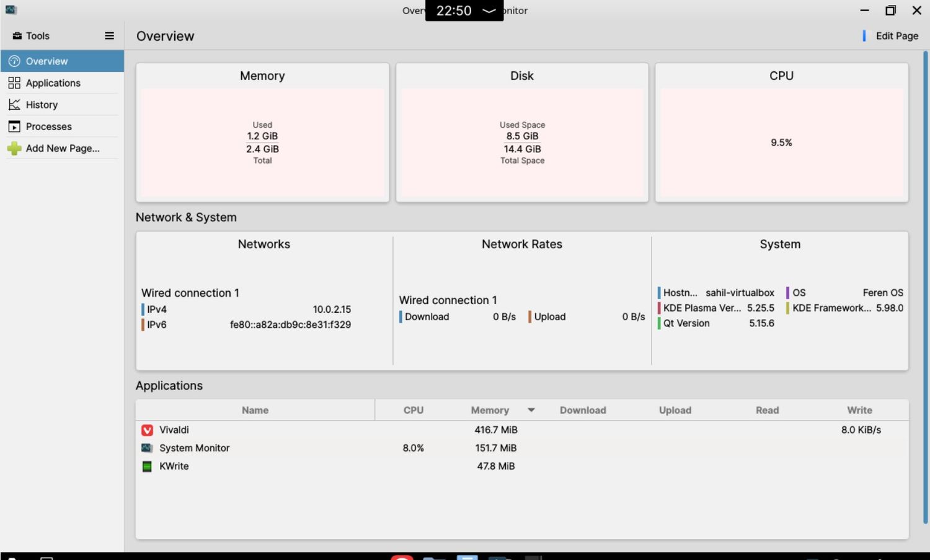Select the System Monitor row name

(x=194, y=448)
